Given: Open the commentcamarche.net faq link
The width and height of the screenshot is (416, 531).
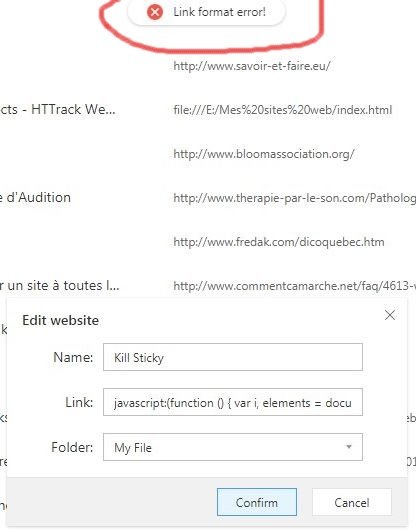Looking at the screenshot, I should click(x=295, y=286).
